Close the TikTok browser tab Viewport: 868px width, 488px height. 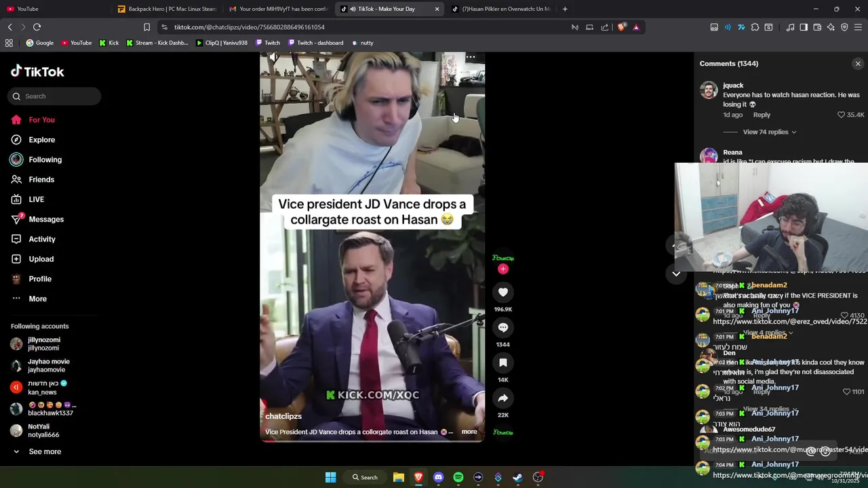[437, 9]
